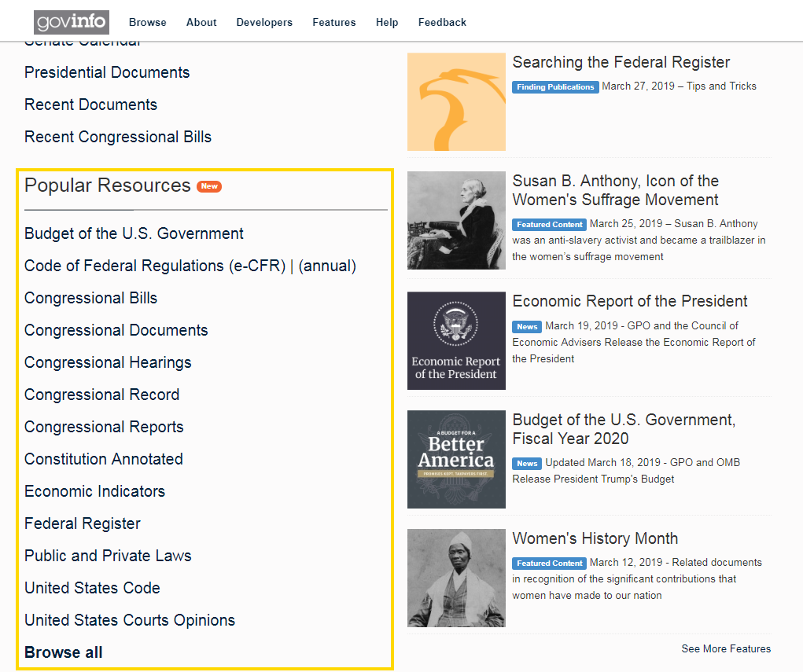Click the Featured Content badge for Susan B. Anthony
The height and width of the screenshot is (672, 803).
(550, 225)
